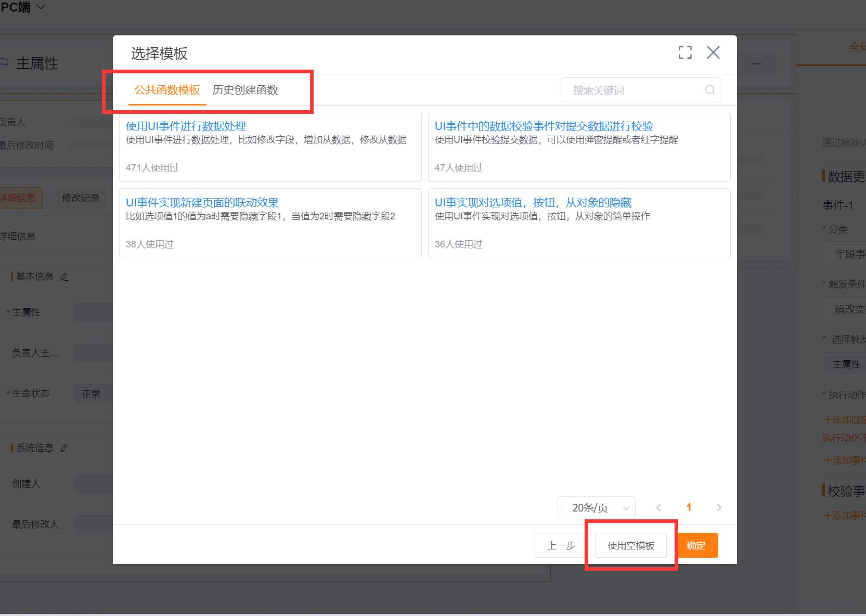The image size is (866, 616).
Task: Click the background more options ellipsis
Action: coord(756,64)
